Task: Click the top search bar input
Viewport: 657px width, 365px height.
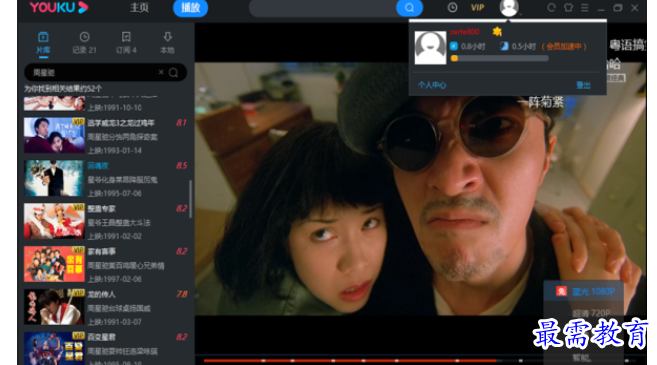Action: pos(323,8)
